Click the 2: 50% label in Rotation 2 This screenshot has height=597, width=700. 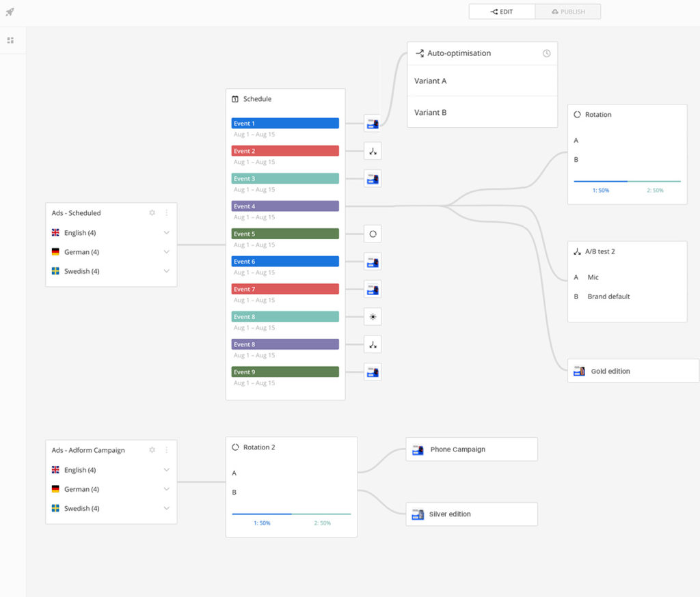[x=323, y=523]
